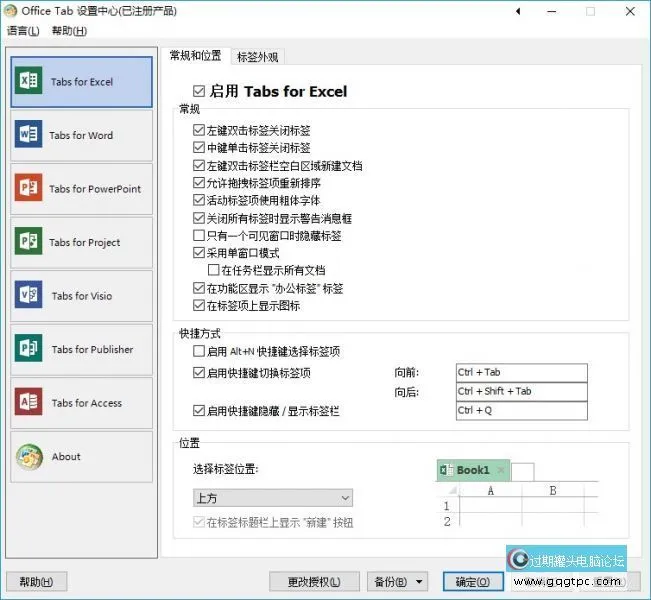Select the Tabs for Access icon
Image resolution: width=651 pixels, height=600 pixels.
point(29,403)
